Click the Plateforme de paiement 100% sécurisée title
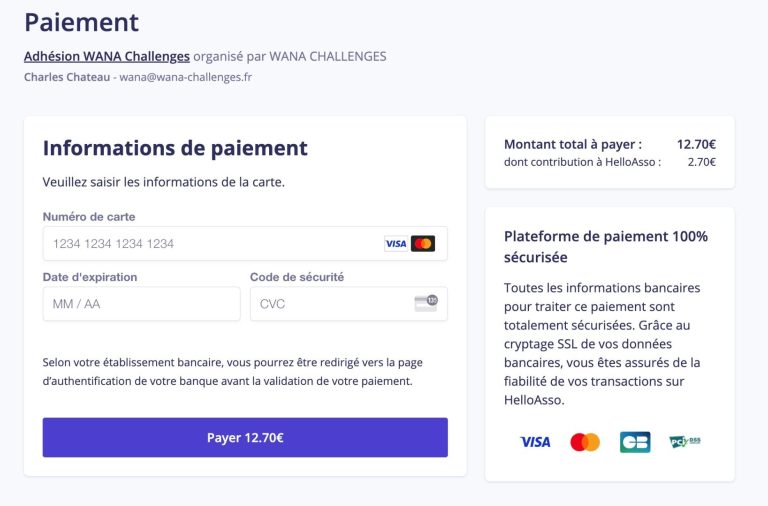Screen dimensions: 768x506 point(606,246)
